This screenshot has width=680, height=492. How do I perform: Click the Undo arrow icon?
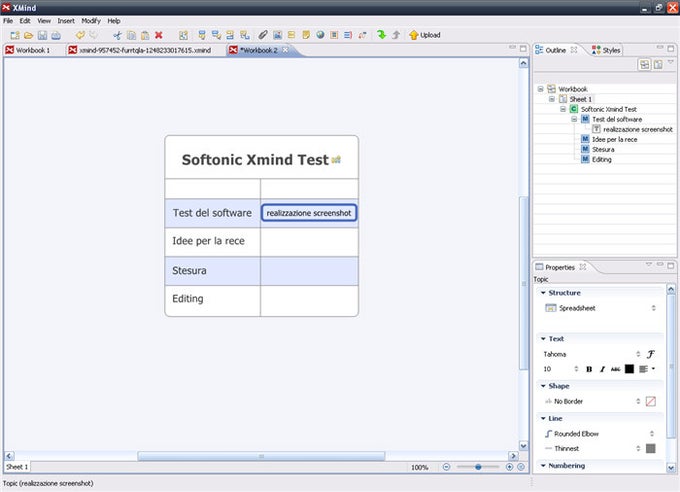point(80,35)
